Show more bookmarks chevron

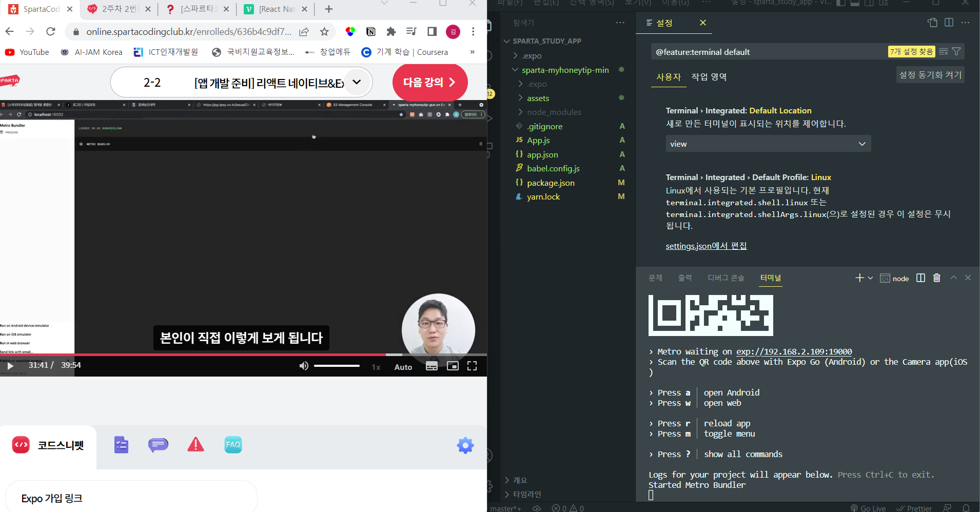[x=473, y=52]
